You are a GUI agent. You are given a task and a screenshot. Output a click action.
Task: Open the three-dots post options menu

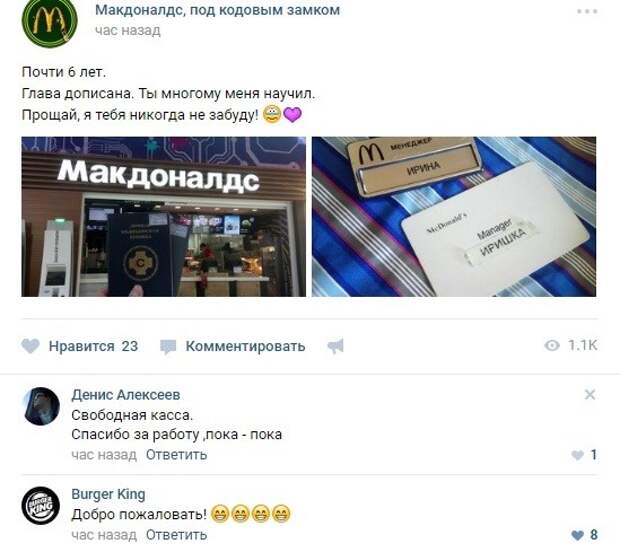[x=587, y=11]
